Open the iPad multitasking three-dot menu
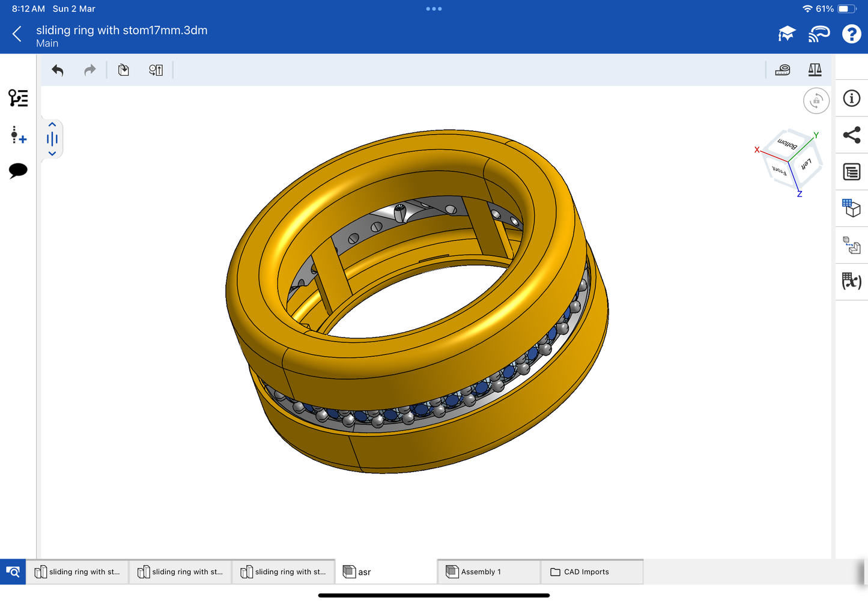 434,9
